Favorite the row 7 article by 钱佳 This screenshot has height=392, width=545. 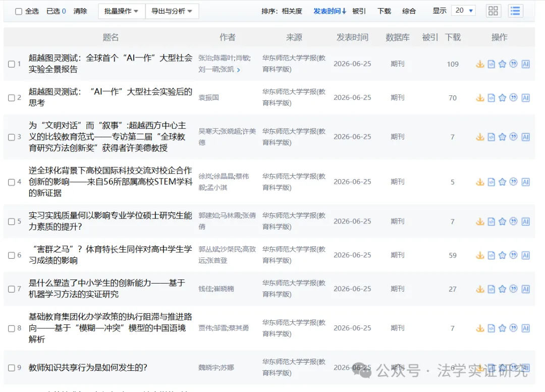tap(502, 289)
